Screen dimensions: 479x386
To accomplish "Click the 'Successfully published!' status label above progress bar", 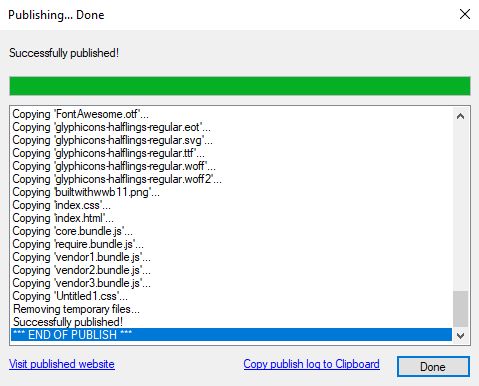I will pyautogui.click(x=64, y=53).
